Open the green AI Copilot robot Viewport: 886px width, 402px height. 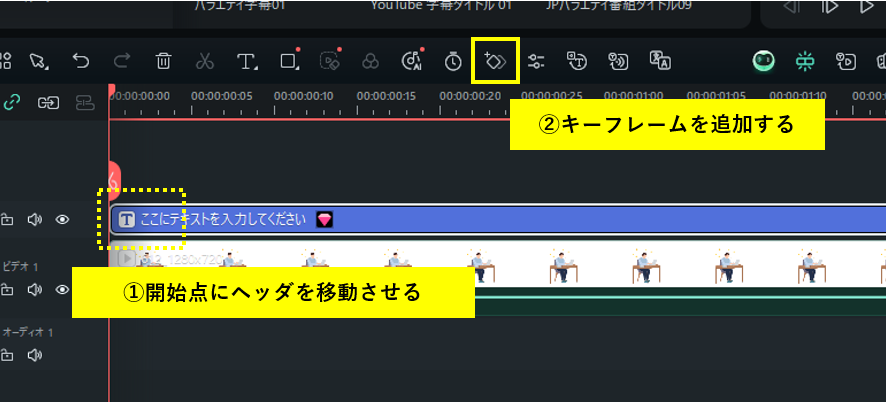[763, 61]
